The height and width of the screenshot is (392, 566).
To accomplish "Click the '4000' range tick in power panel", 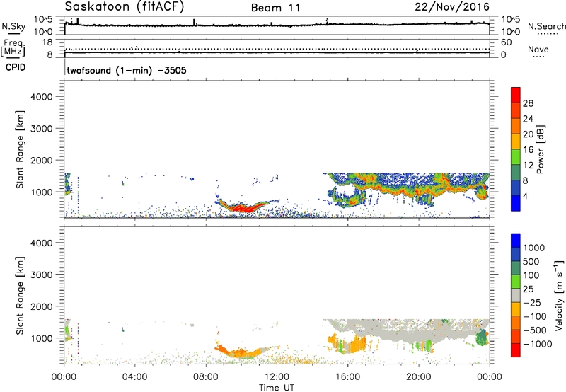I will coord(42,97).
